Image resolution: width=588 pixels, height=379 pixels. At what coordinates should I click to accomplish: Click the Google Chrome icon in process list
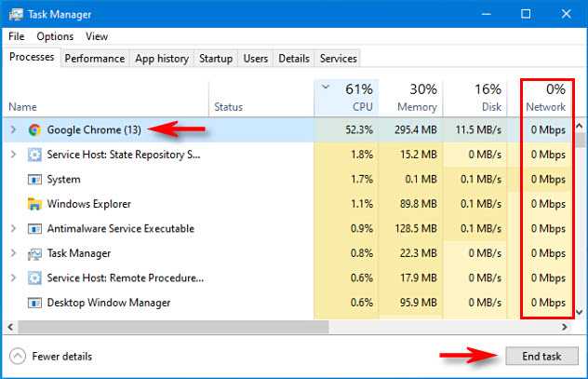point(34,129)
